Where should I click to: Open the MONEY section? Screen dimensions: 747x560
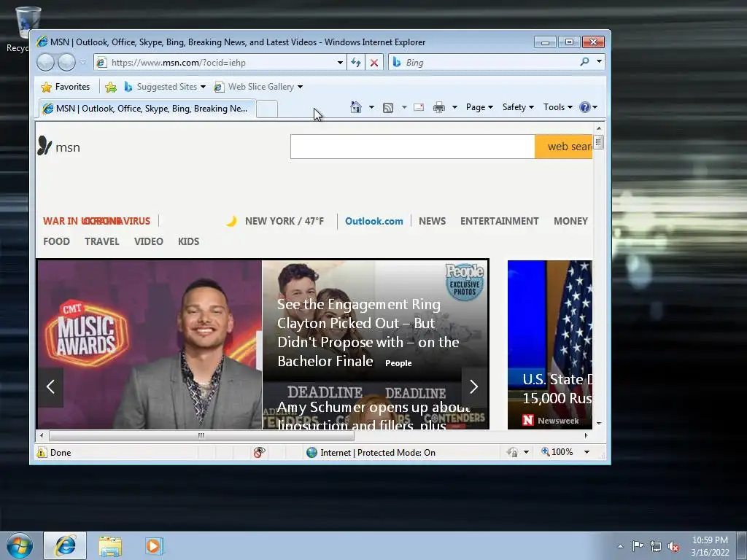coord(570,221)
